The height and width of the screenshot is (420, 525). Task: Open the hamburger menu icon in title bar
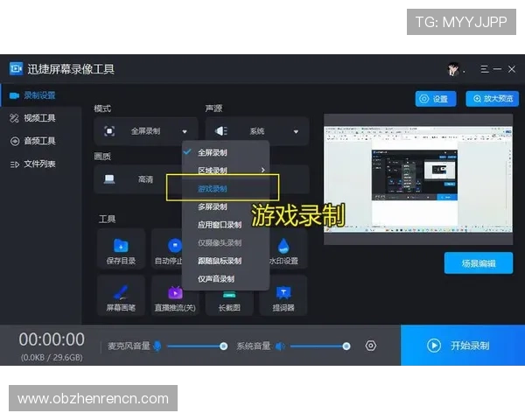pyautogui.click(x=485, y=69)
